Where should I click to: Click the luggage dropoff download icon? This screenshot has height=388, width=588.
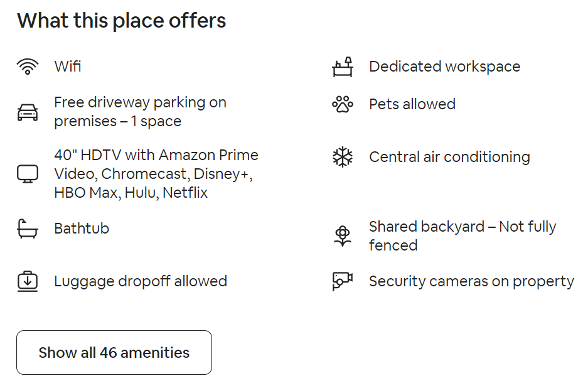tap(28, 281)
